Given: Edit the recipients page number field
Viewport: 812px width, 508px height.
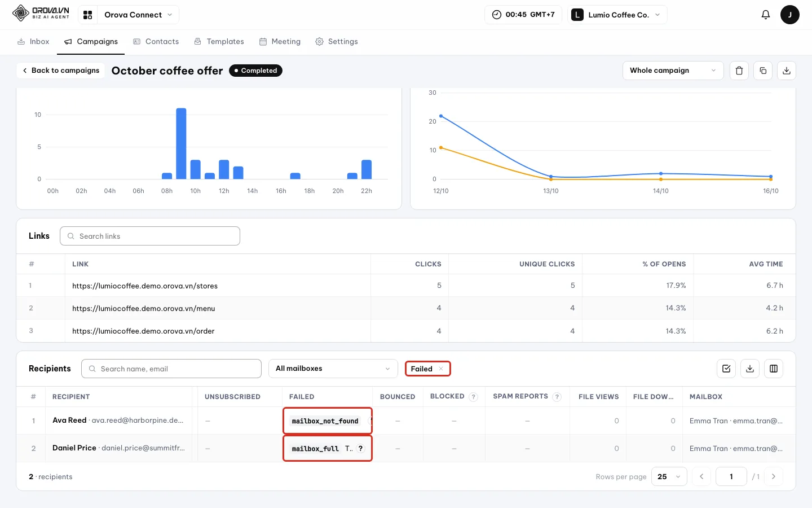Looking at the screenshot, I should (731, 476).
